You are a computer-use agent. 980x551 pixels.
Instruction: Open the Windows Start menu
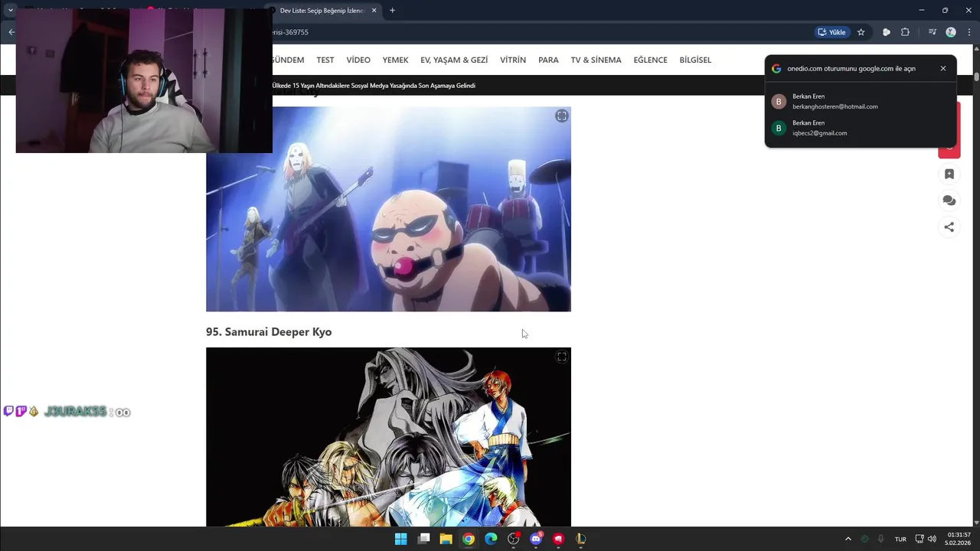400,539
